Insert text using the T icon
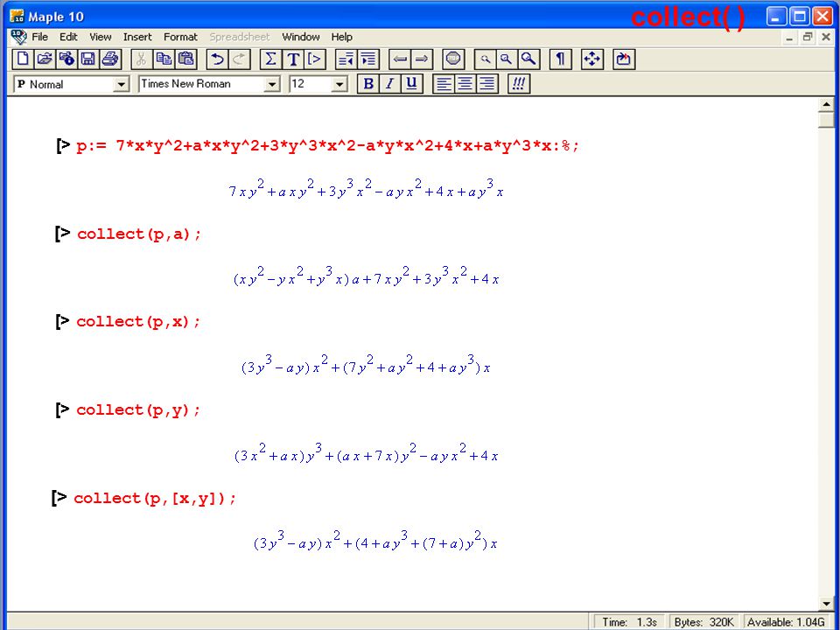Screen dimensions: 840x630 (x=293, y=59)
